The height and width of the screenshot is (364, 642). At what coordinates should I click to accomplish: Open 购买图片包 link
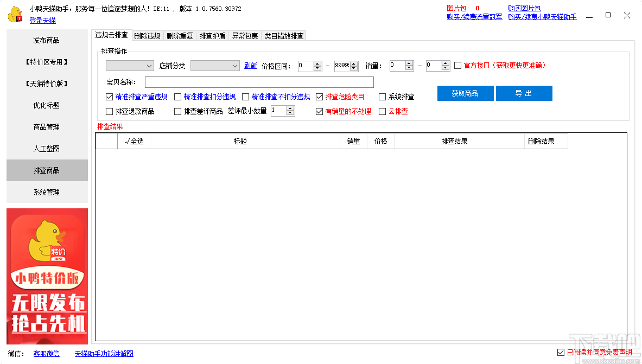click(524, 8)
